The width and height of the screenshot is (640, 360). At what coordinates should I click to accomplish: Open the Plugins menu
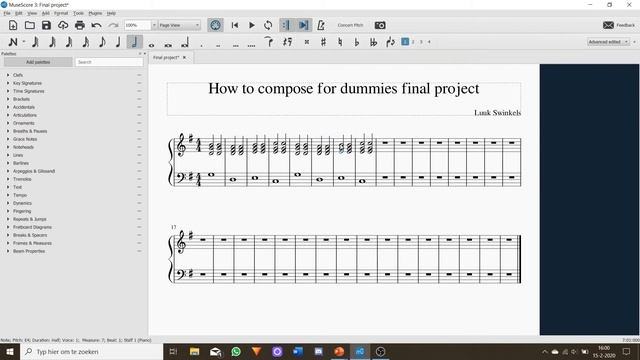[95, 13]
